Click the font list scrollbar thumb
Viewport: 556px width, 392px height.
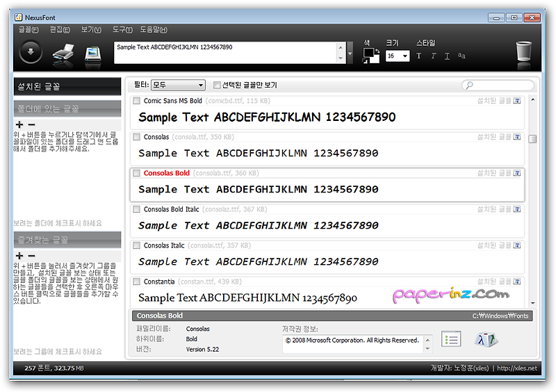[x=532, y=139]
